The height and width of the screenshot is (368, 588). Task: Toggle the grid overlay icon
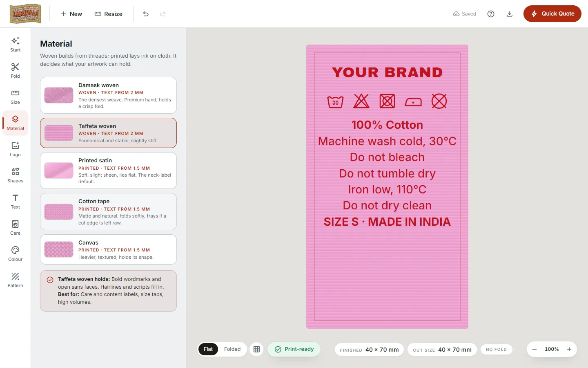tap(256, 349)
